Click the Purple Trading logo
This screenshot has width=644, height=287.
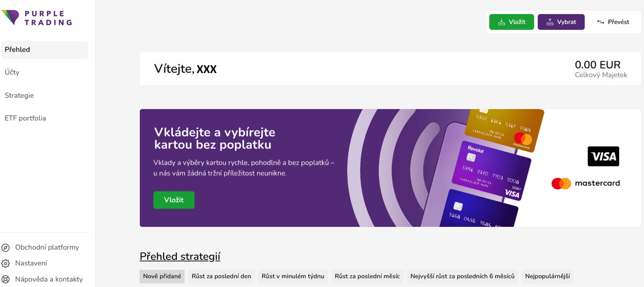click(x=37, y=18)
